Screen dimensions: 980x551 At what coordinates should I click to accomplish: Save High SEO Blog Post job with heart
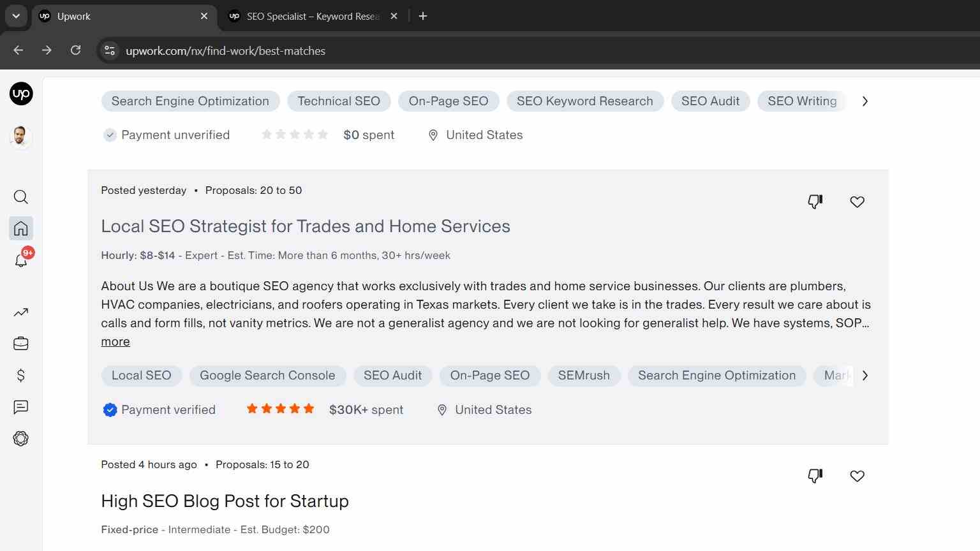(857, 476)
